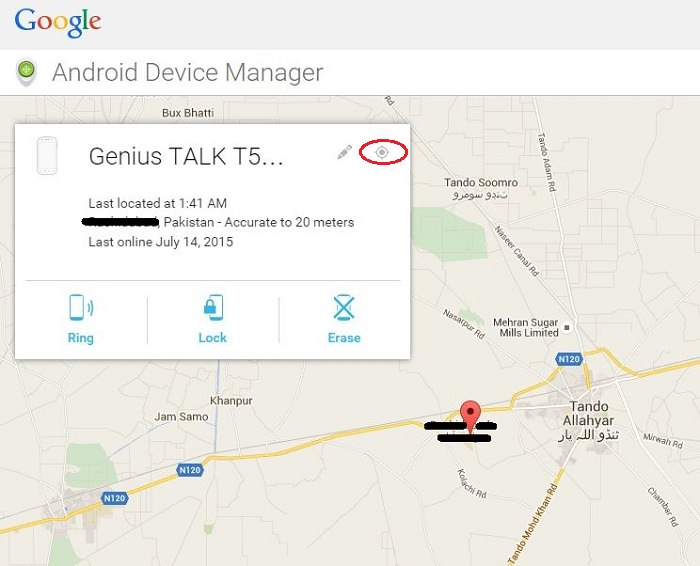This screenshot has width=700, height=566.
Task: Open the Google logo link
Action: pos(58,22)
